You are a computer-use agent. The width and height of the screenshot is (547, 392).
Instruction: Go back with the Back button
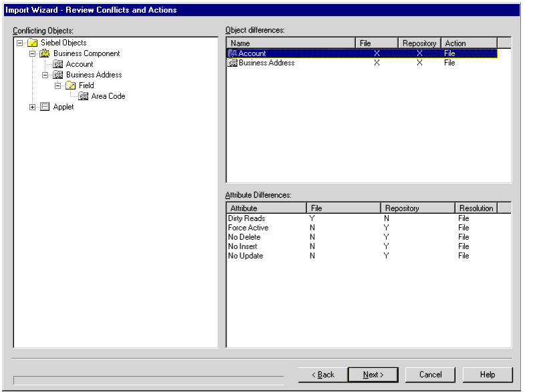[x=323, y=375]
